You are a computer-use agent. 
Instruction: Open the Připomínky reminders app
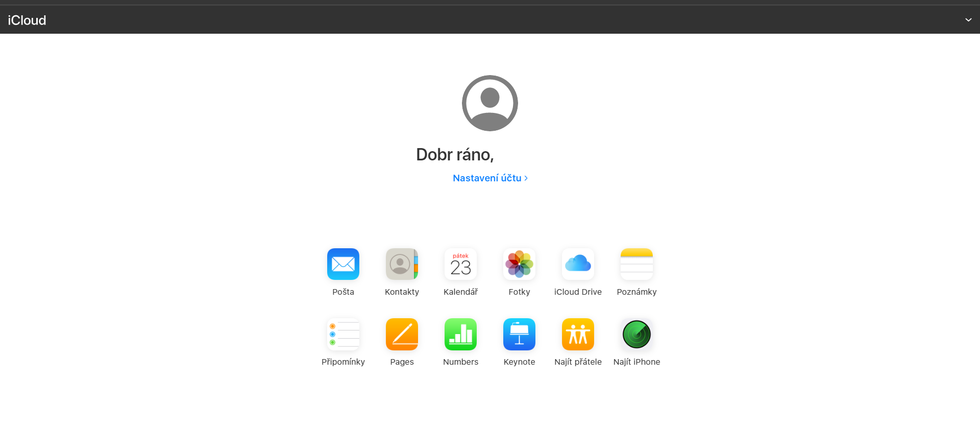click(x=343, y=334)
